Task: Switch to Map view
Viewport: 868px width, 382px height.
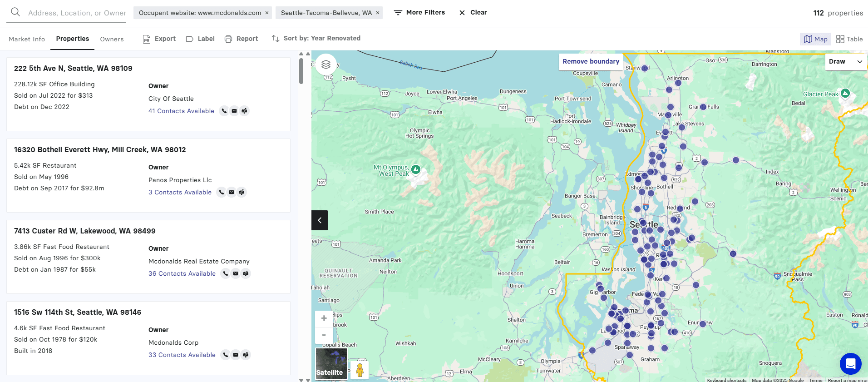Action: (815, 39)
